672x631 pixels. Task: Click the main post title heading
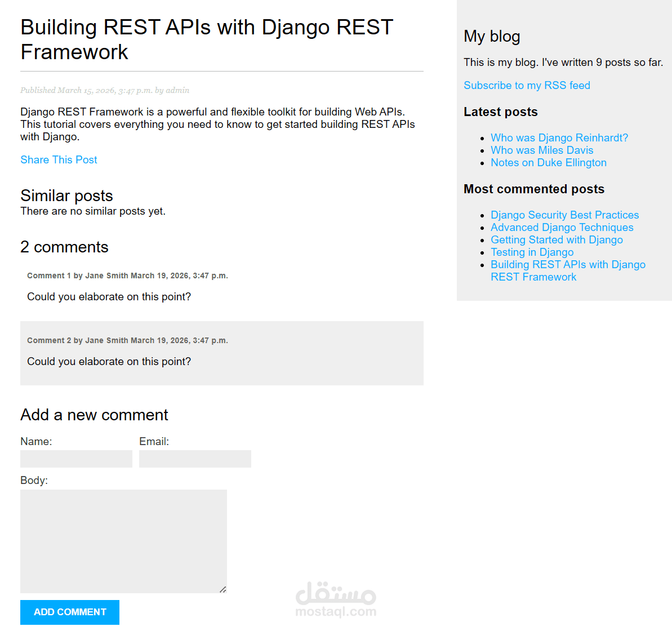207,39
